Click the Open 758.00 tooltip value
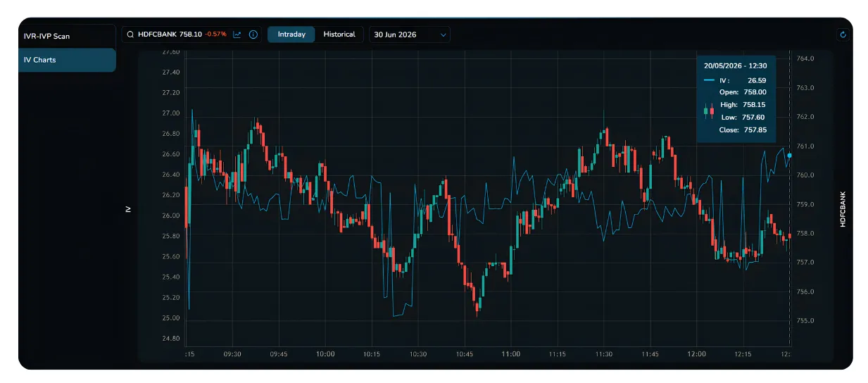The height and width of the screenshot is (383, 868). point(755,92)
